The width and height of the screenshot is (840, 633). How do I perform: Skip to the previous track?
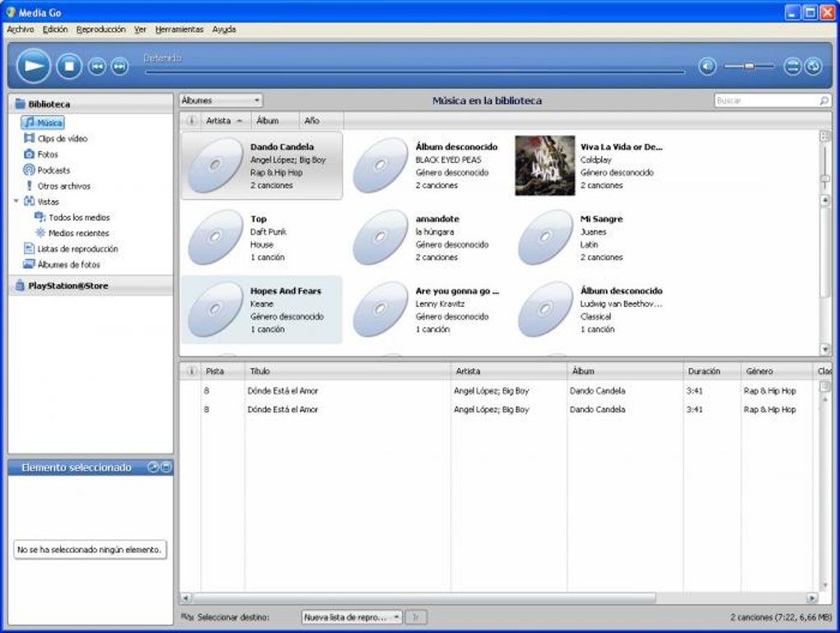(x=97, y=67)
